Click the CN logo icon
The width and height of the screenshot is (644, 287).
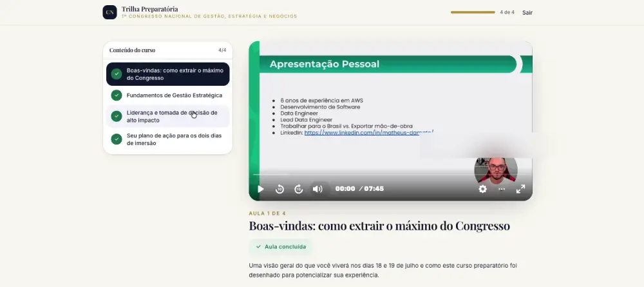click(109, 12)
